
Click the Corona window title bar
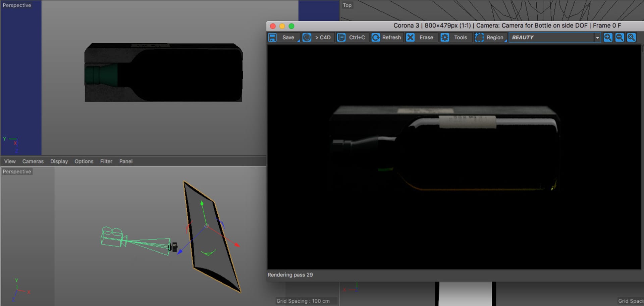pyautogui.click(x=455, y=26)
